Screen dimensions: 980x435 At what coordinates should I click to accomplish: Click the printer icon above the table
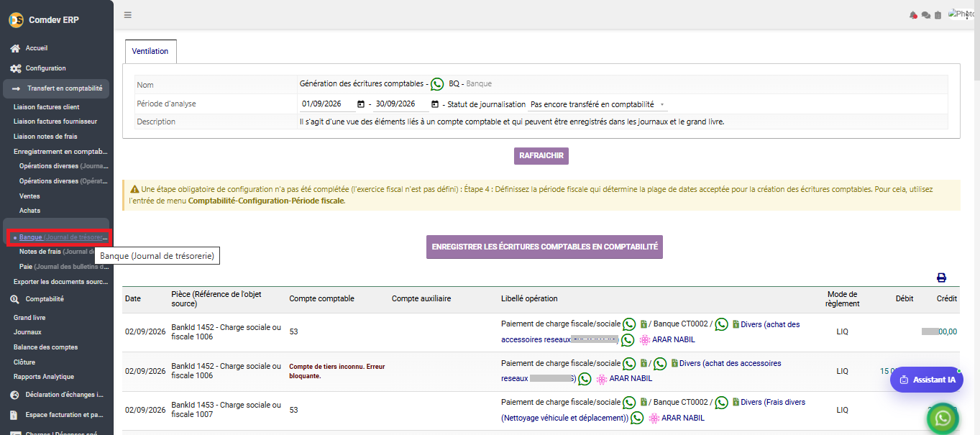tap(941, 278)
